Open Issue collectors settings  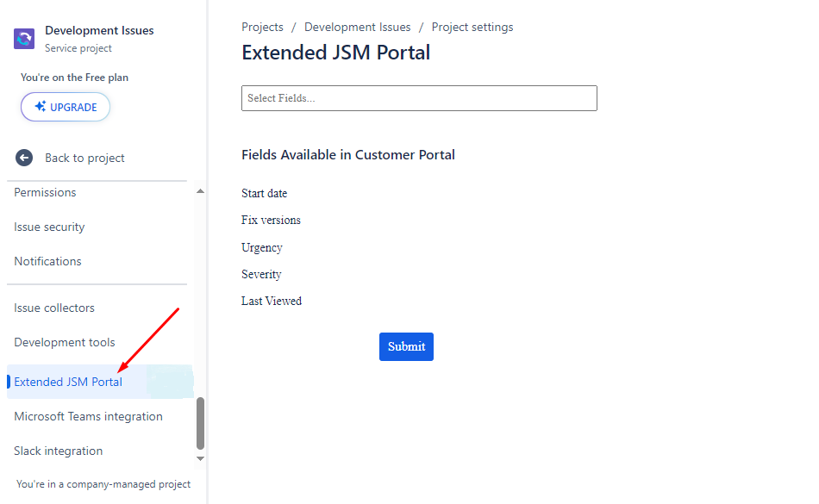[x=54, y=308]
